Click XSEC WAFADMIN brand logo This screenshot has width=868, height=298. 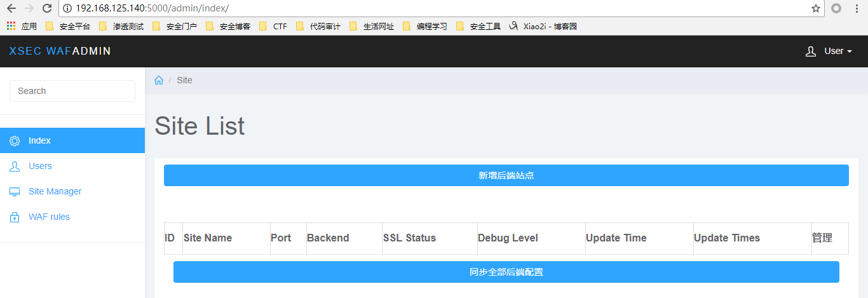60,51
